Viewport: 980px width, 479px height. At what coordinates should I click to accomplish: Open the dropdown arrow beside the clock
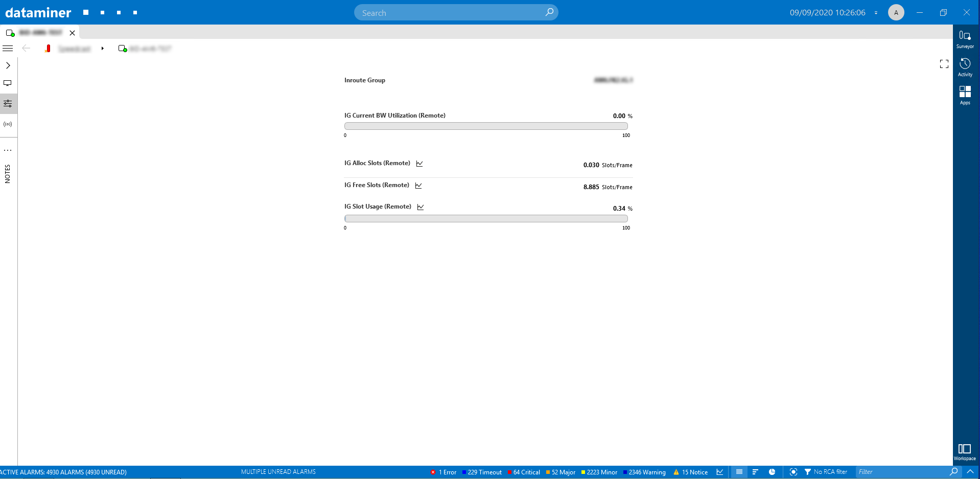[876, 13]
